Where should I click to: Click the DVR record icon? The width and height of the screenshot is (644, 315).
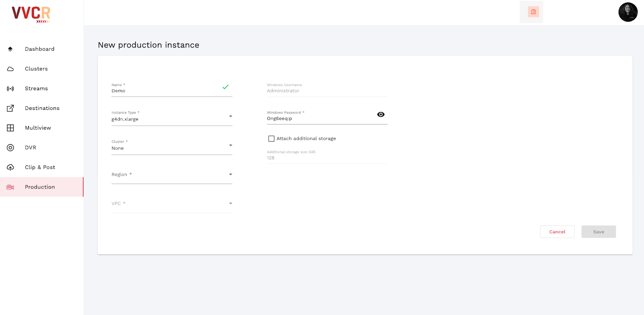pyautogui.click(x=10, y=148)
